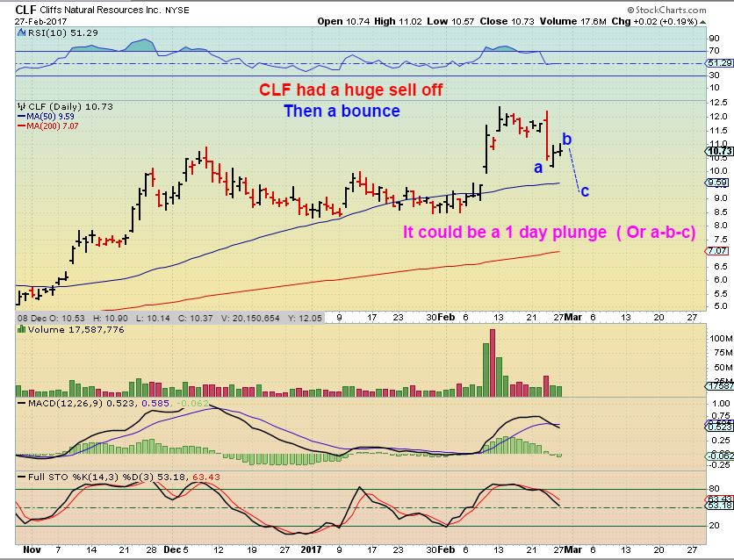Click the 63.43 stochastic tag on the right axis
This screenshot has height=560, width=734.
coord(720,499)
